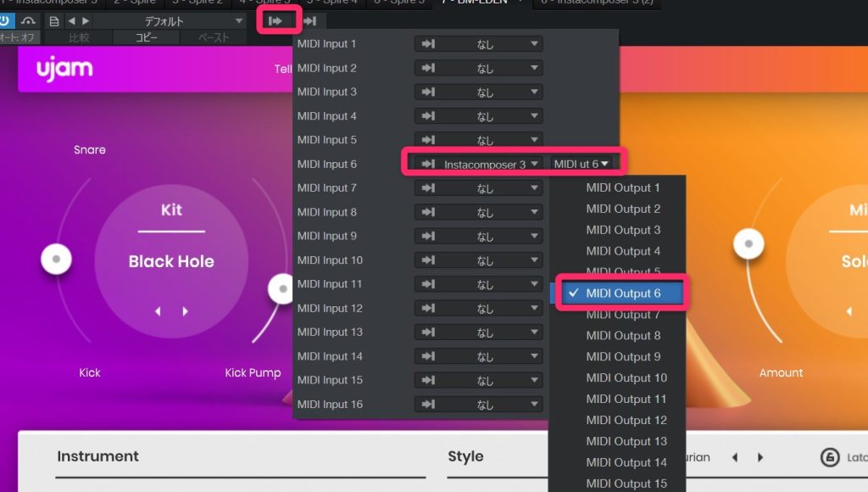The height and width of the screenshot is (492, 868).
Task: Go to next preset with right arrow
Action: pyautogui.click(x=85, y=20)
